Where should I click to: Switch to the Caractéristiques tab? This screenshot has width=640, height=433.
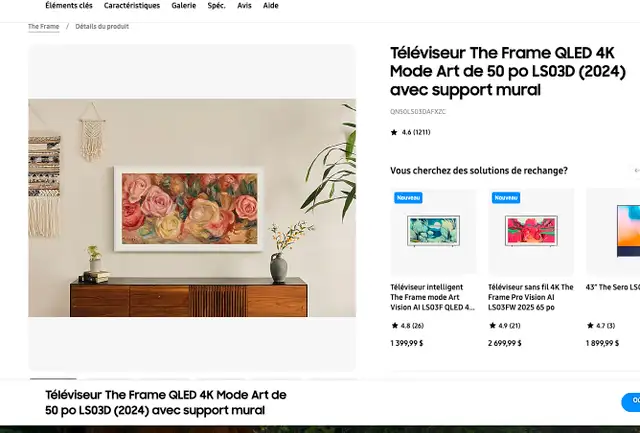132,6
